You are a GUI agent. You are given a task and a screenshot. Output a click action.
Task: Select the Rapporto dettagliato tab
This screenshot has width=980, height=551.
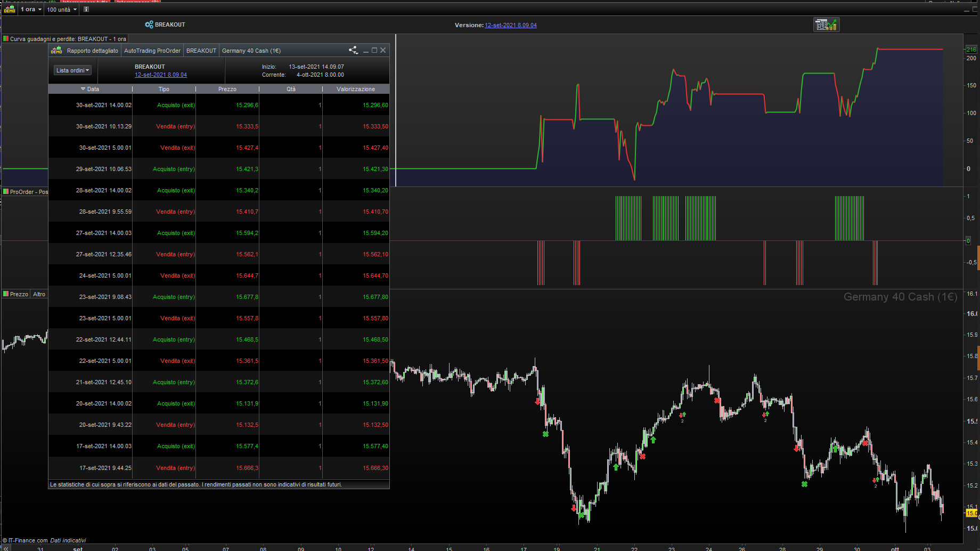[93, 51]
